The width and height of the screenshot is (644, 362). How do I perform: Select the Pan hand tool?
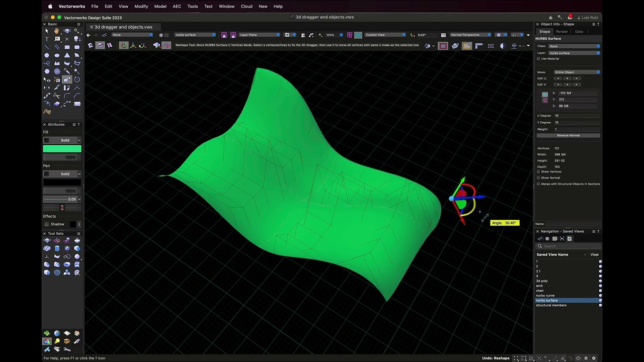(57, 31)
